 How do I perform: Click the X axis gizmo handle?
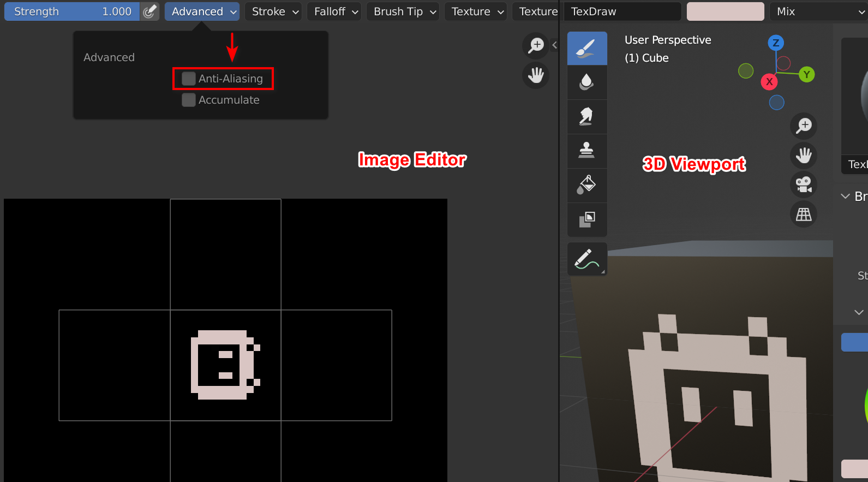(769, 82)
